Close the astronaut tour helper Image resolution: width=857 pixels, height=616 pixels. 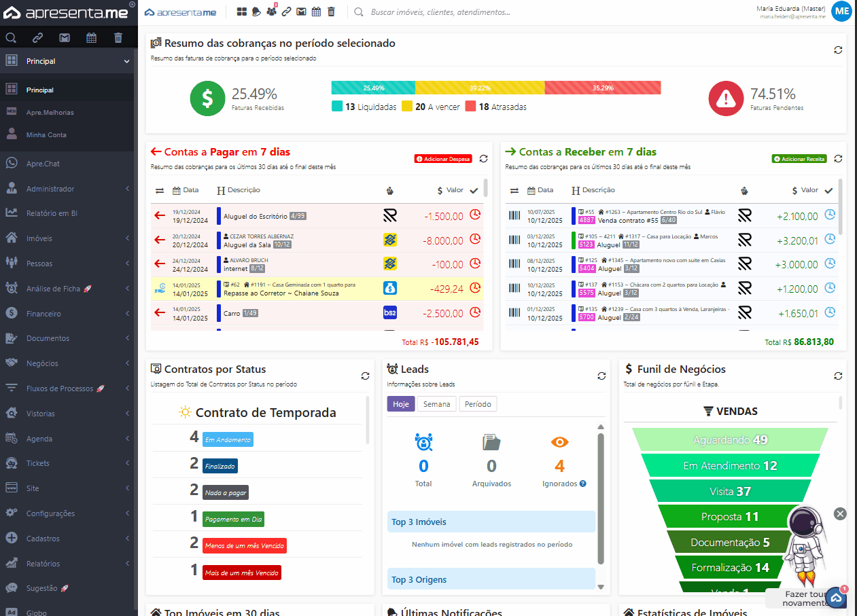tap(840, 513)
